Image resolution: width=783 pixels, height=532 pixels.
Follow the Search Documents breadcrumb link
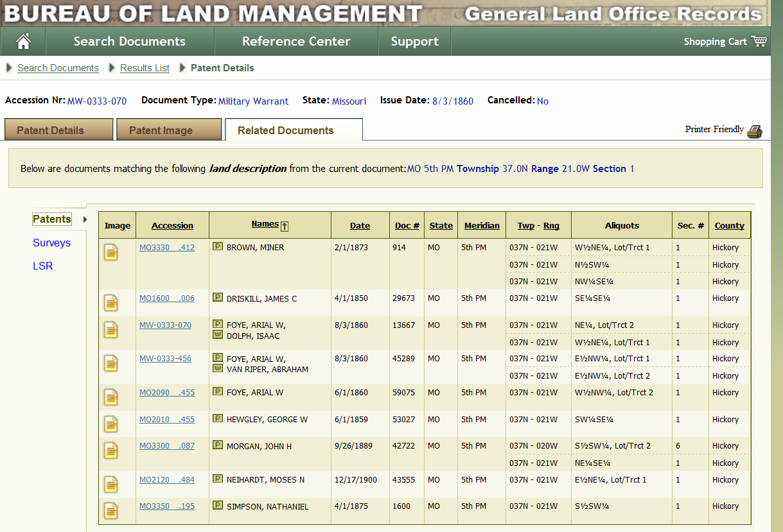(58, 68)
